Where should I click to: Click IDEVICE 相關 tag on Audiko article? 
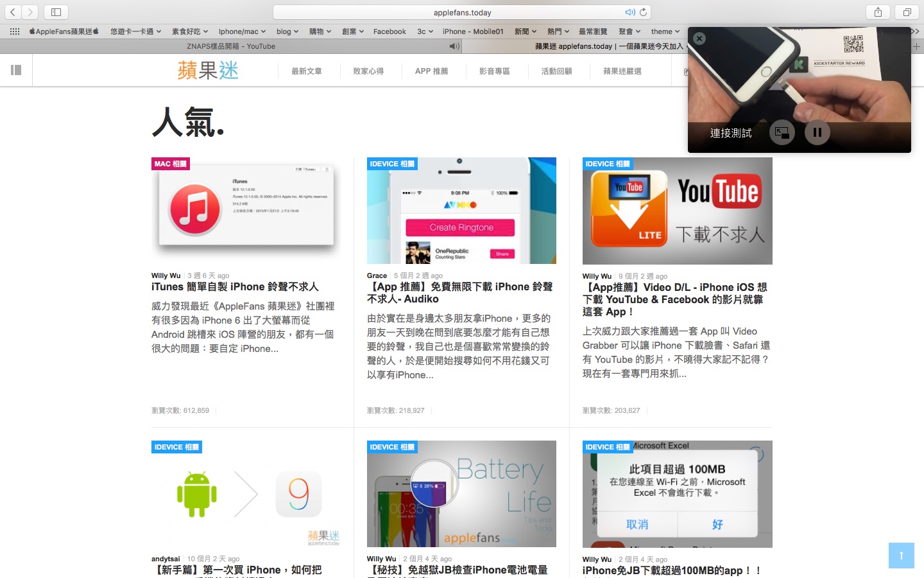point(392,164)
